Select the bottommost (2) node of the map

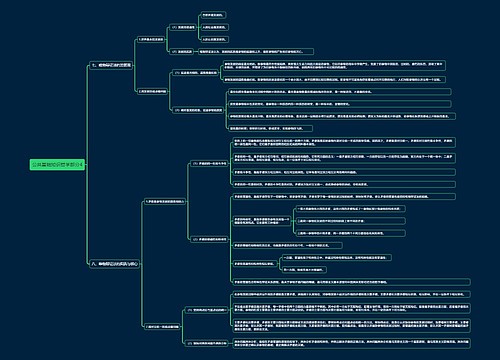[x=207, y=343]
